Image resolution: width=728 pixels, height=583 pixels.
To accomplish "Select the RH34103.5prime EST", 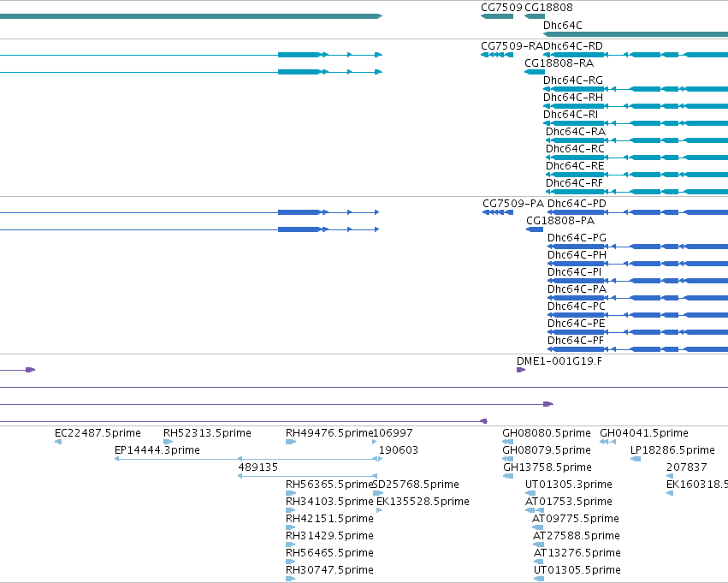I will [x=291, y=510].
